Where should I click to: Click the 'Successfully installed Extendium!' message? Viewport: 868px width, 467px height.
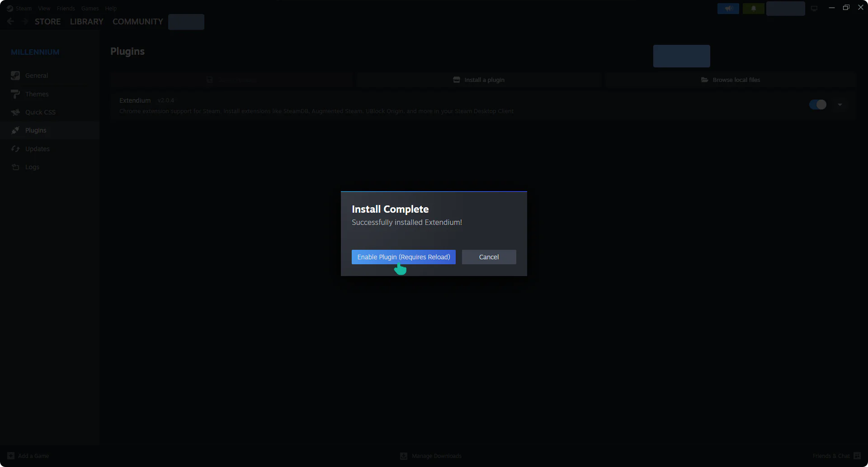point(407,222)
